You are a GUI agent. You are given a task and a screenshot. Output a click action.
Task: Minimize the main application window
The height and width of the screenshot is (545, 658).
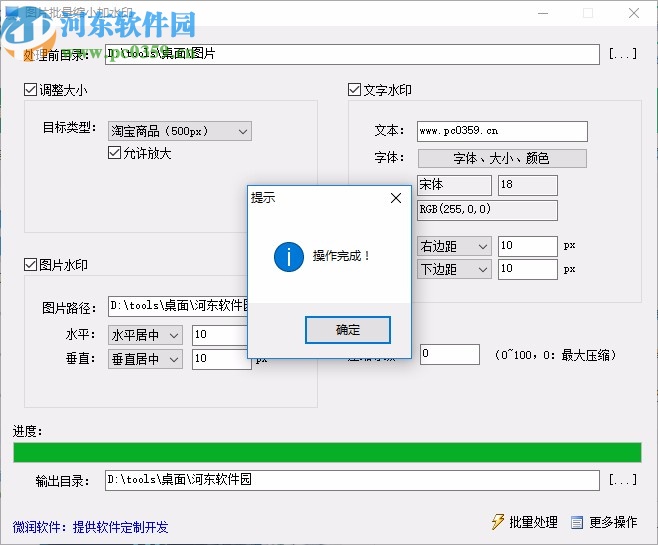543,13
